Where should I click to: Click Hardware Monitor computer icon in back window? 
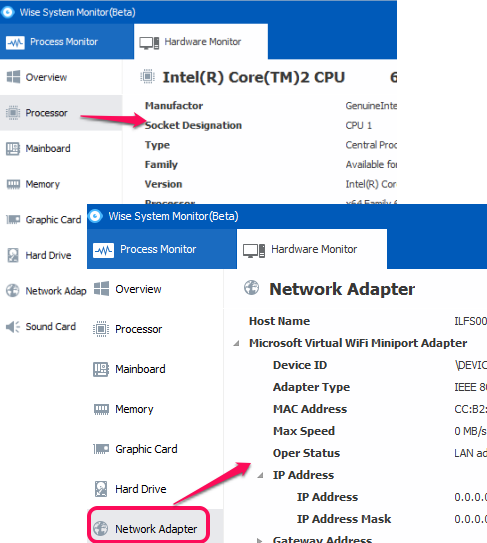pos(149,43)
